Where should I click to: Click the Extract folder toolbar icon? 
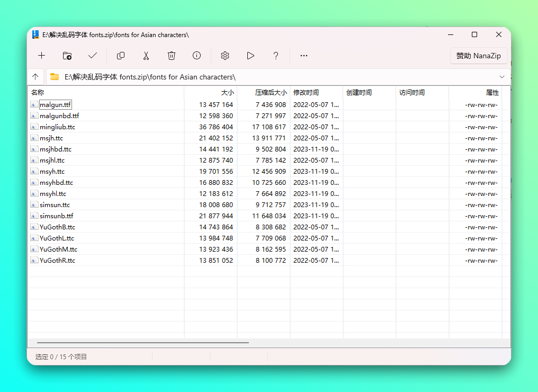click(67, 56)
